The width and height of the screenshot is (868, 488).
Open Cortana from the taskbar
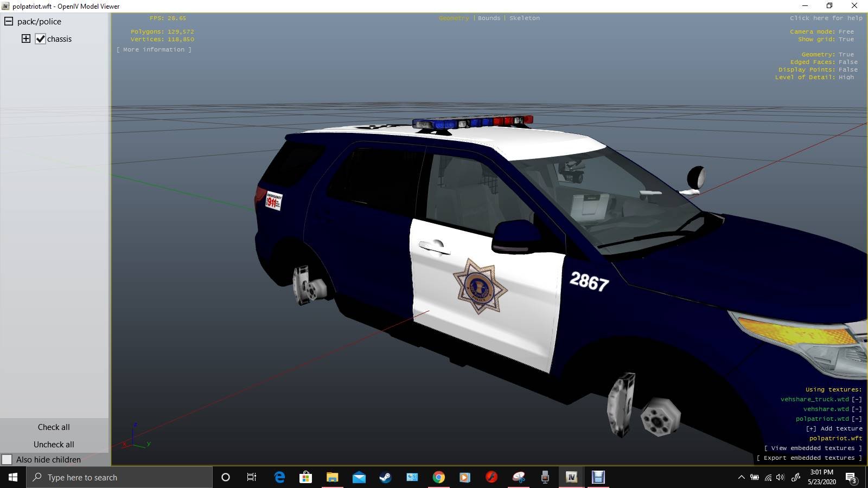point(226,477)
